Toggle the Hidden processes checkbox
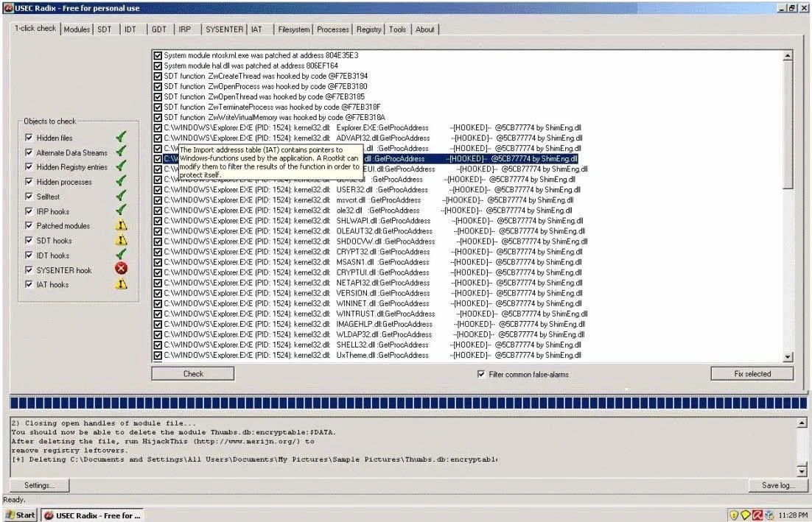Viewport: 812px width, 522px height. (29, 182)
